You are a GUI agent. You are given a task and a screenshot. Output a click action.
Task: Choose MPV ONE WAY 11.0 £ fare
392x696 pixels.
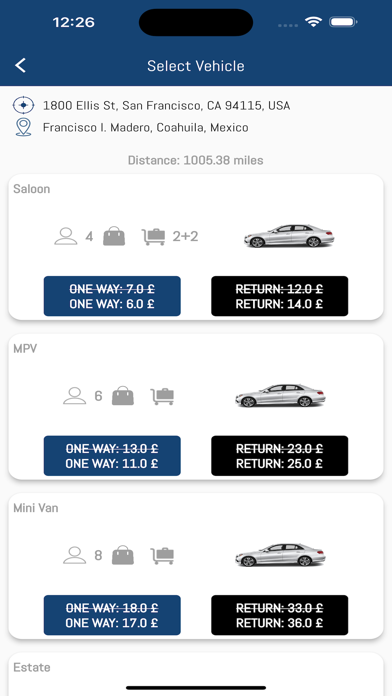(x=112, y=456)
